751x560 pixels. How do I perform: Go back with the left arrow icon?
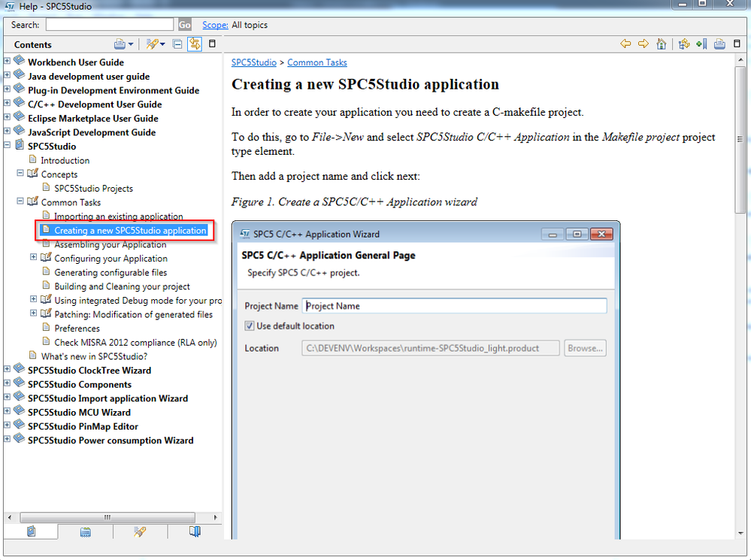tap(625, 44)
